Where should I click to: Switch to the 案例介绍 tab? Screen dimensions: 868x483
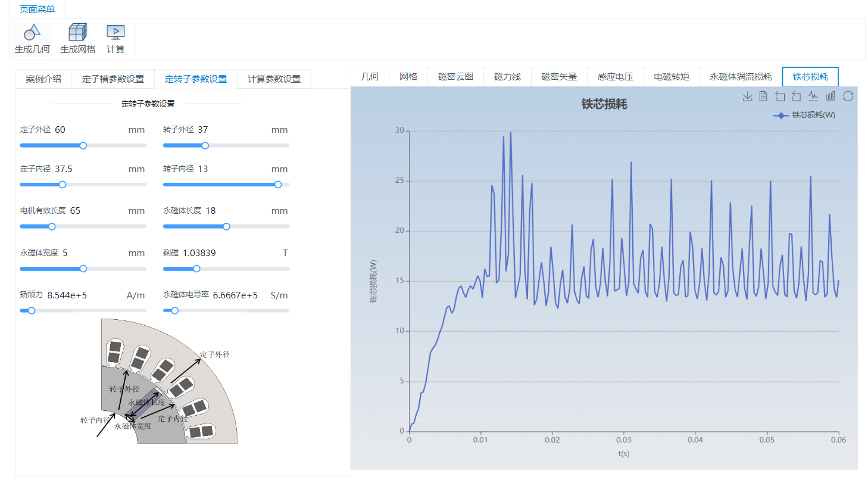(43, 79)
